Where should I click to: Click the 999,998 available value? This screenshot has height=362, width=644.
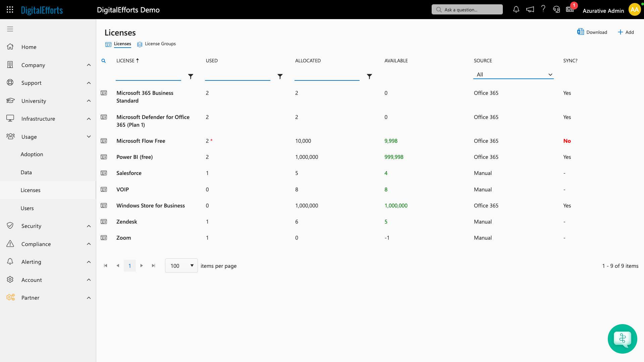coord(394,157)
